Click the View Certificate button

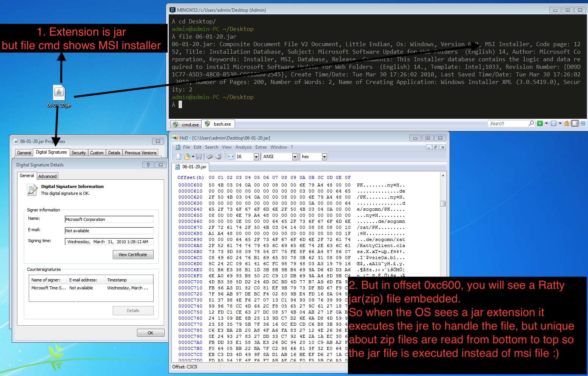tap(133, 255)
